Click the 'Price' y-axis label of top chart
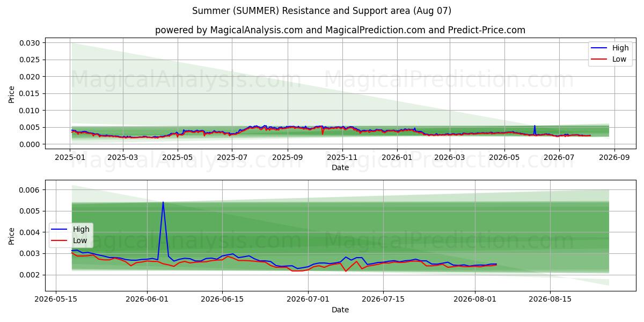Image resolution: width=644 pixels, height=322 pixels. (11, 94)
